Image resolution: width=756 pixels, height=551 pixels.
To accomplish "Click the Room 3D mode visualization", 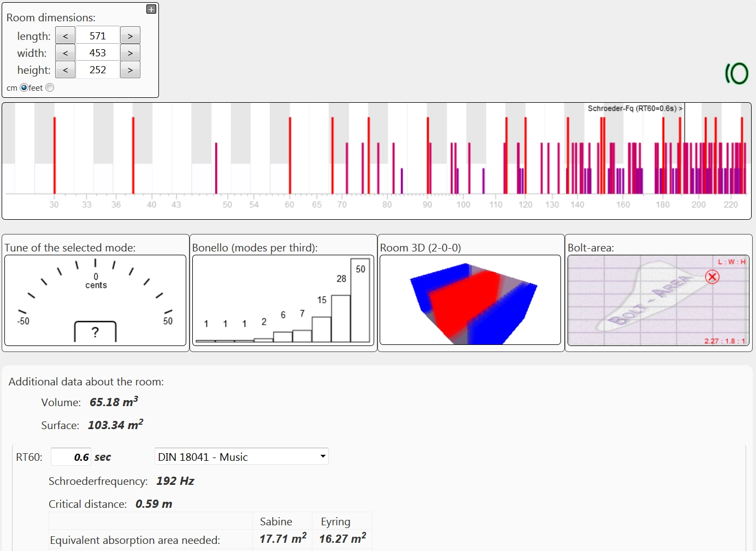I will click(x=470, y=301).
